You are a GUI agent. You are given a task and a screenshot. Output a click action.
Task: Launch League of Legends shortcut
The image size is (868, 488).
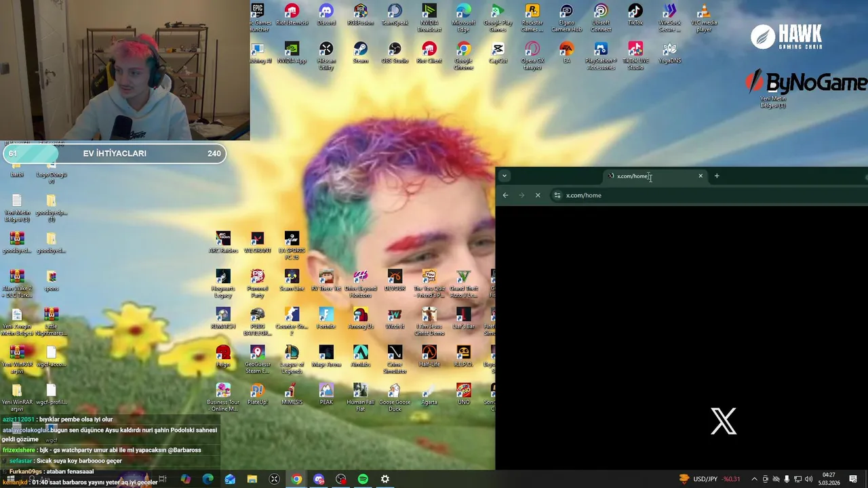(x=292, y=360)
